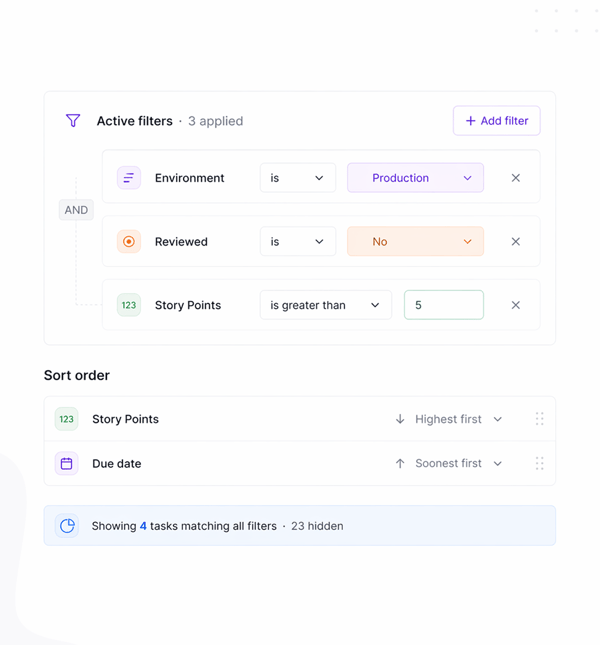Remove the Environment filter with X
600x645 pixels.
click(x=516, y=178)
